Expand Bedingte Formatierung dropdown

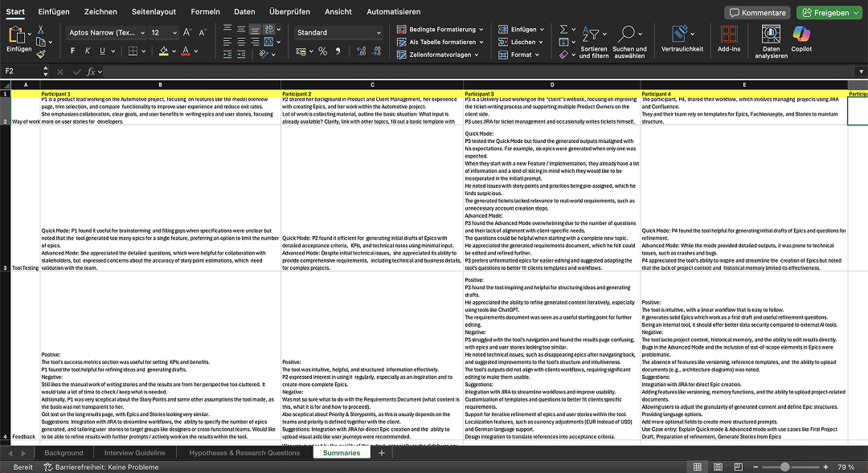481,30
